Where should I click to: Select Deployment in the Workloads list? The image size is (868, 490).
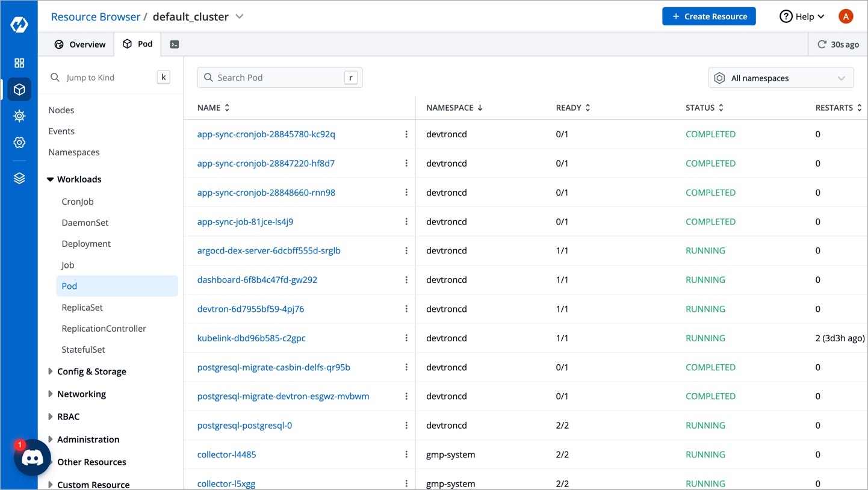pyautogui.click(x=86, y=244)
